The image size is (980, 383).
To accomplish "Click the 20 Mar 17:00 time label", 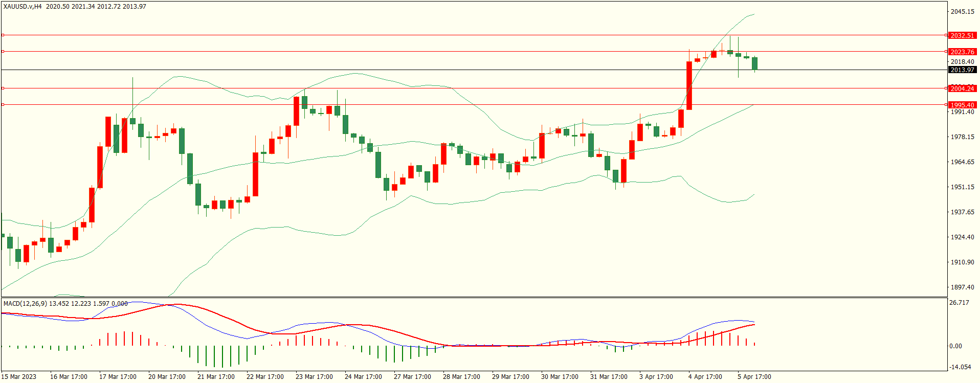I will (167, 376).
